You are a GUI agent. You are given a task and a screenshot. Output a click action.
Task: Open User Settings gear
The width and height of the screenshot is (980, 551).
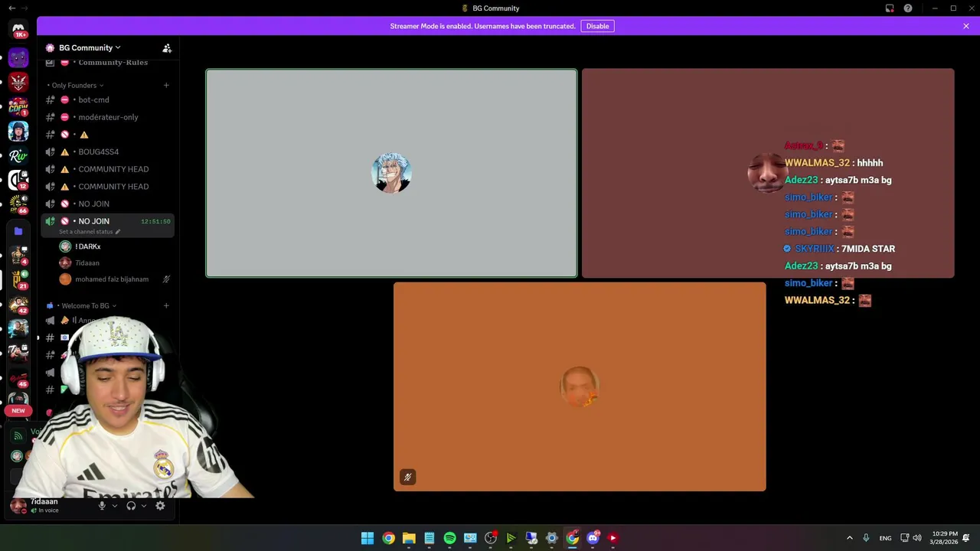(x=160, y=506)
